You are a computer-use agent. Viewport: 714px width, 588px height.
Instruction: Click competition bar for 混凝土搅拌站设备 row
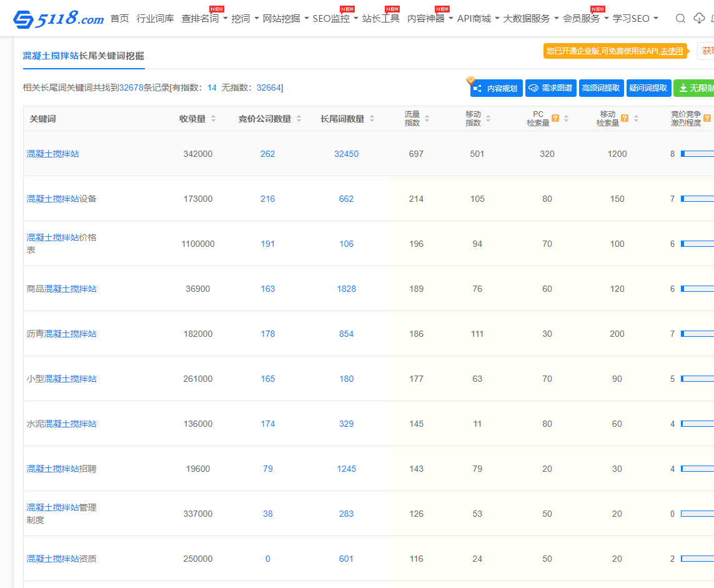697,199
